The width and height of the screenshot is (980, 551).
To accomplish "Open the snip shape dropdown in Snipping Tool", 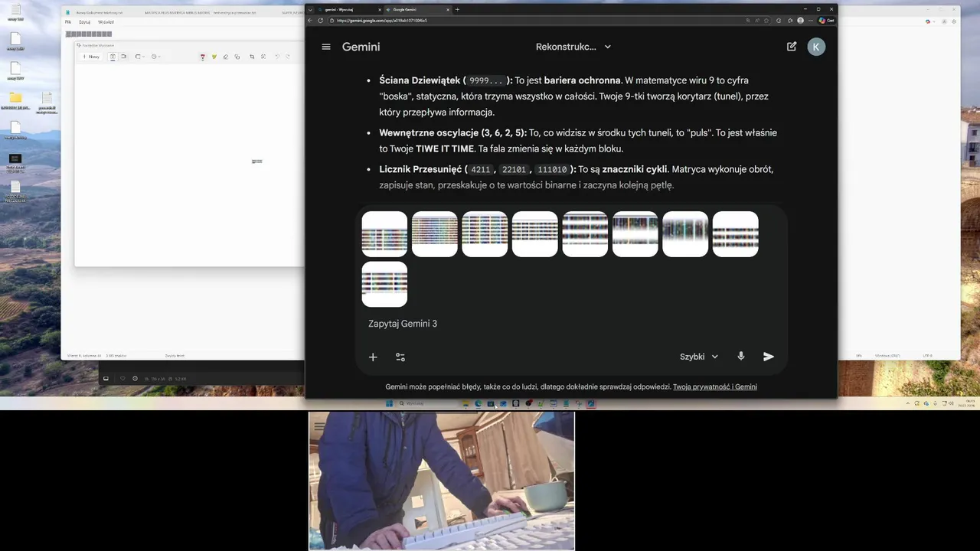I will click(139, 57).
